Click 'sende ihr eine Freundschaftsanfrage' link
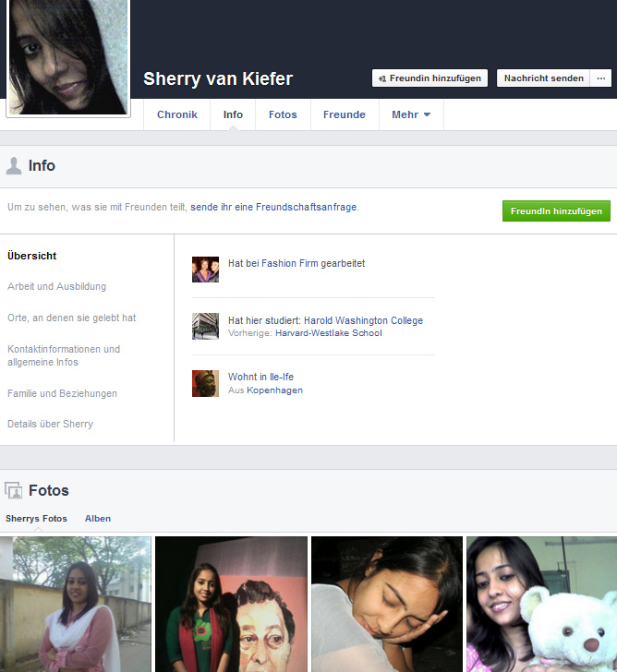This screenshot has height=672, width=617. [273, 207]
